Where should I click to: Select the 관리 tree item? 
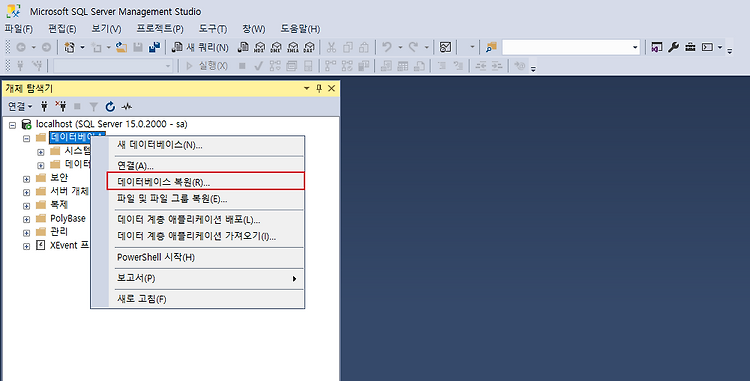tap(59, 231)
